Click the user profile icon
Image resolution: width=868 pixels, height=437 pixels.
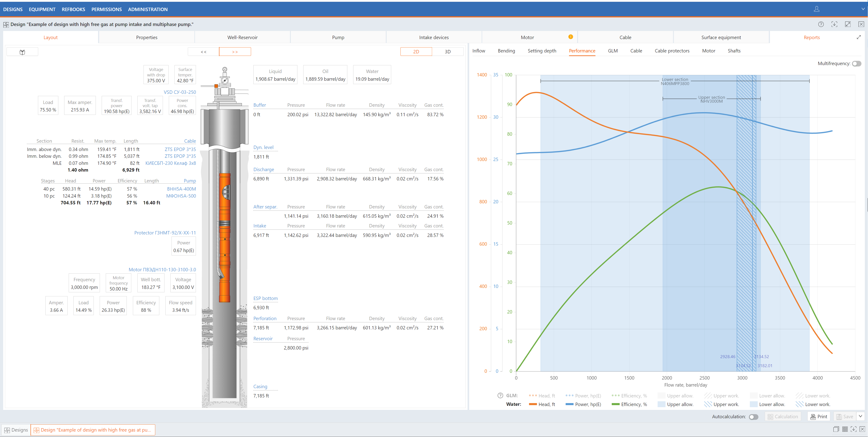click(x=816, y=9)
